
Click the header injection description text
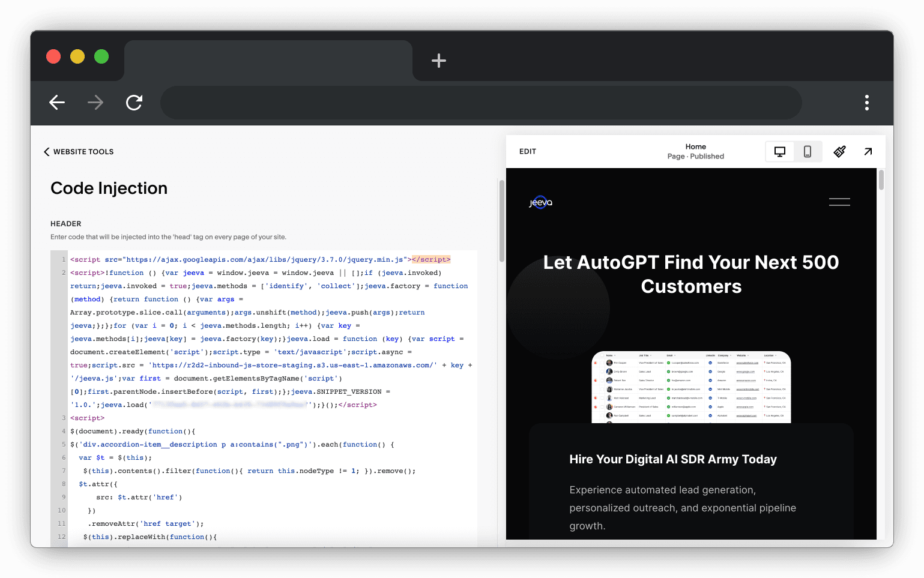pyautogui.click(x=169, y=237)
